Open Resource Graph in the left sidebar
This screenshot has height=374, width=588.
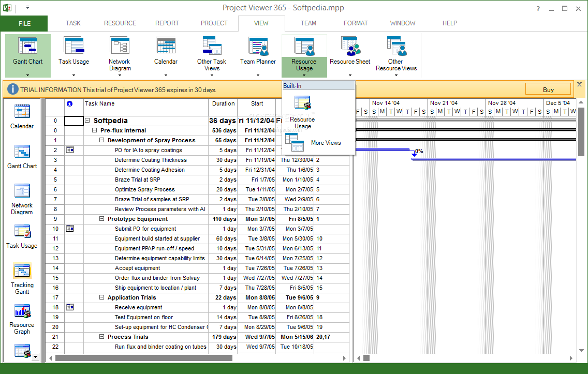(x=22, y=319)
